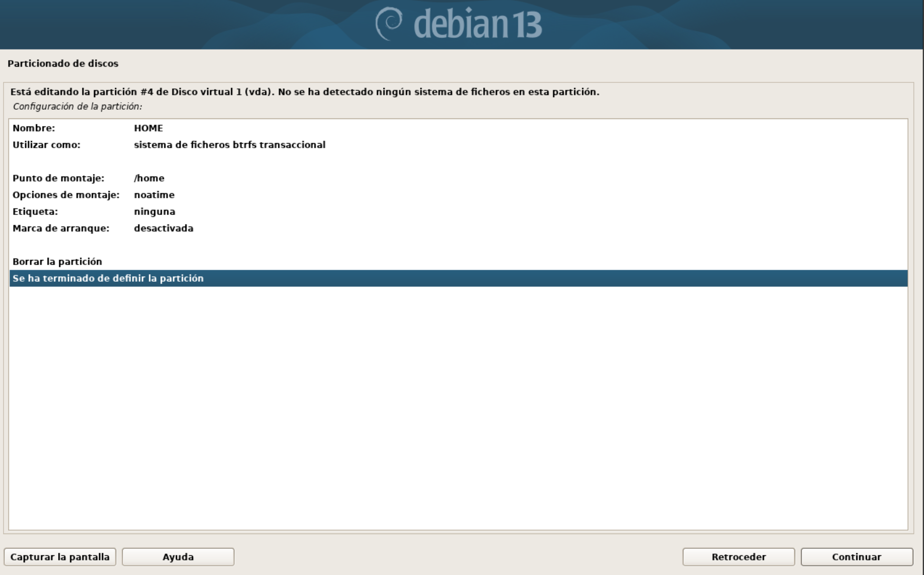Go back with the Retroceder button

[x=738, y=557]
